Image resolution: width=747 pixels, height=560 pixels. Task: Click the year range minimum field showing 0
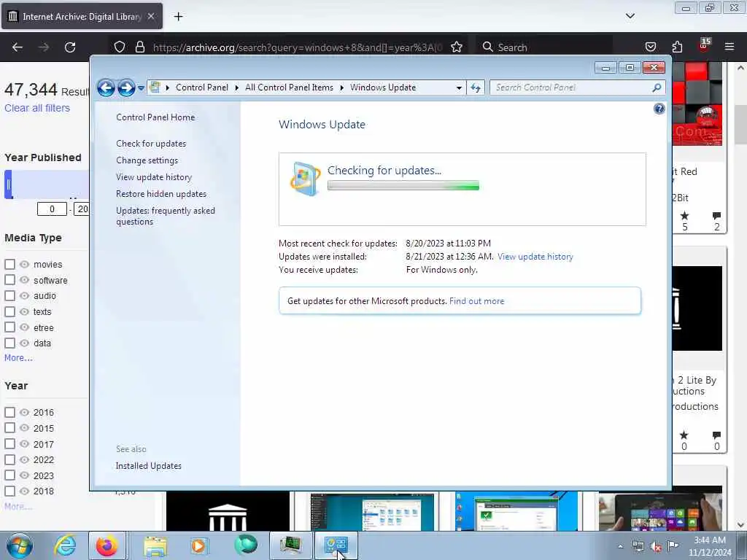[x=52, y=209]
